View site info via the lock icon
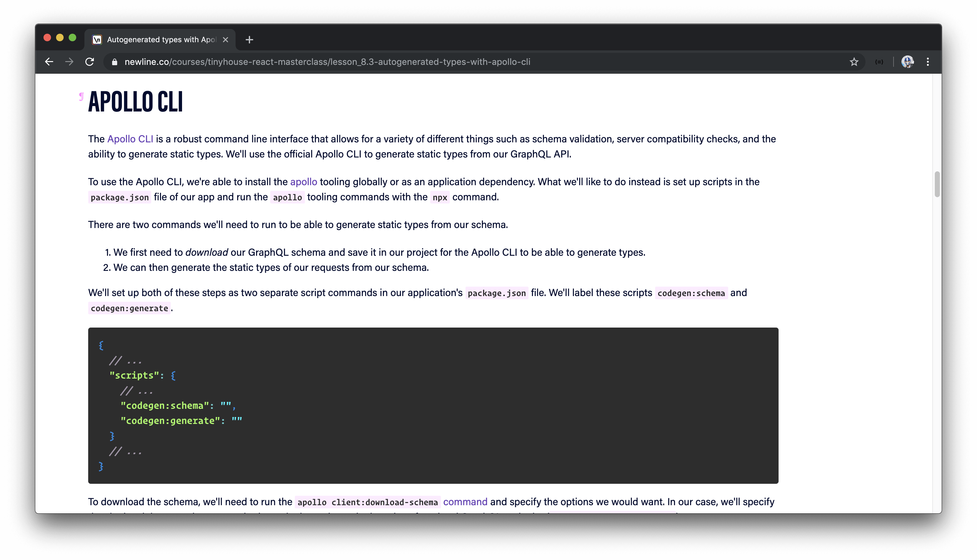 click(x=114, y=62)
